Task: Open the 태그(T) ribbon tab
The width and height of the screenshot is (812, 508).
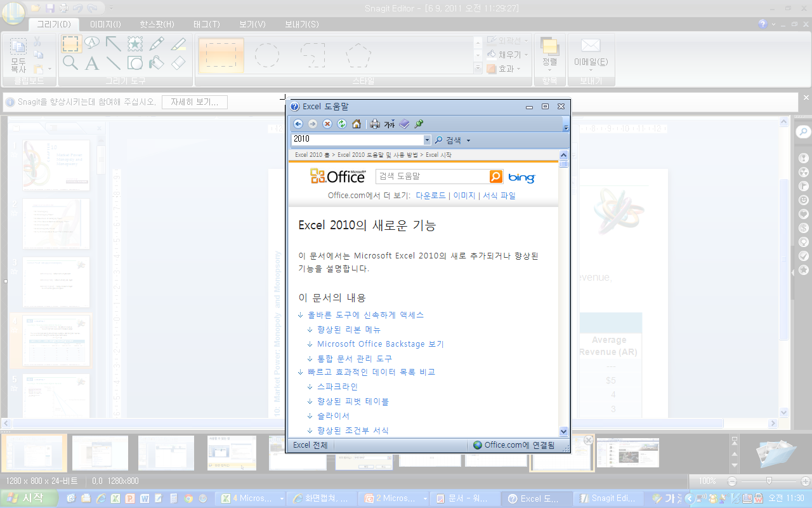Action: [x=206, y=24]
